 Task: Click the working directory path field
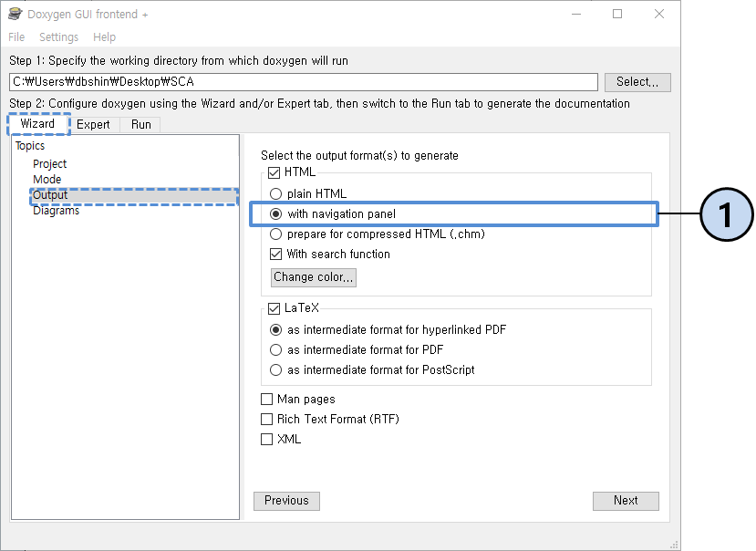click(x=304, y=82)
